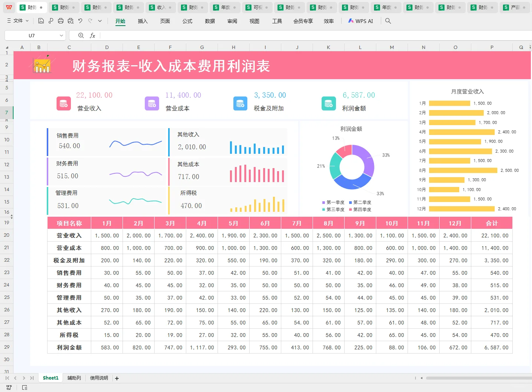
Task: Click the 合计 table header cell
Action: [492, 223]
